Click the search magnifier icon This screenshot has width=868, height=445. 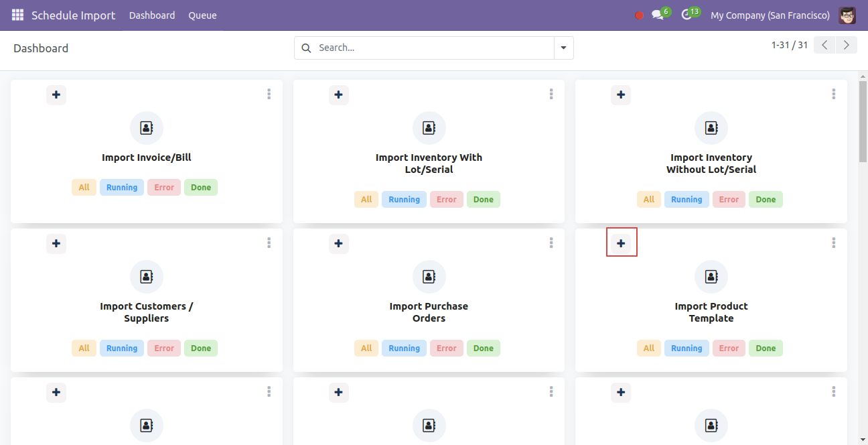307,48
